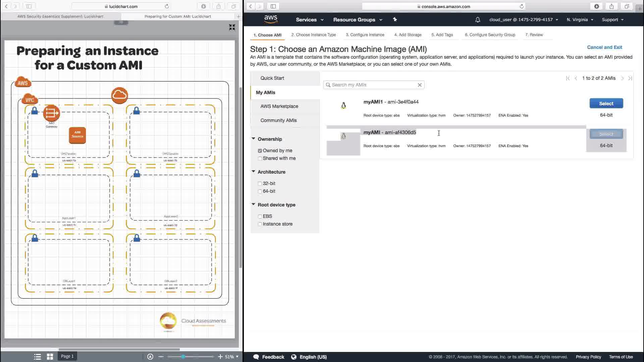Enable the Shared with me checkbox

click(260, 159)
